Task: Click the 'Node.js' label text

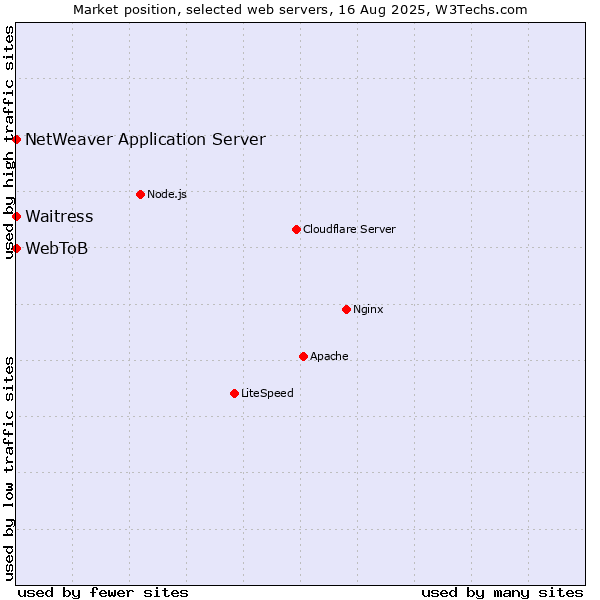Action: [167, 194]
